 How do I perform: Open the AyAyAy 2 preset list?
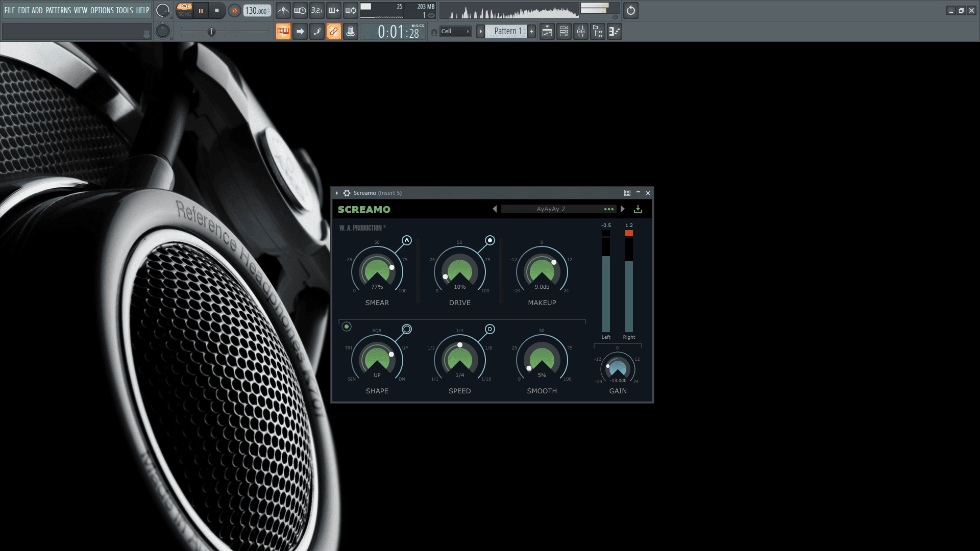551,209
